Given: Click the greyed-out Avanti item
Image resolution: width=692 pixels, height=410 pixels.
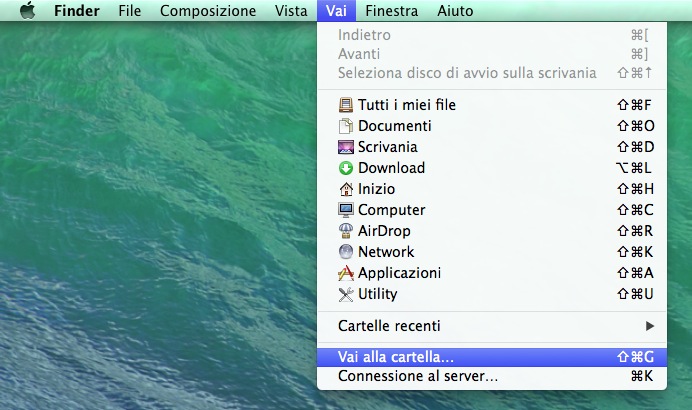Looking at the screenshot, I should click(x=492, y=54).
